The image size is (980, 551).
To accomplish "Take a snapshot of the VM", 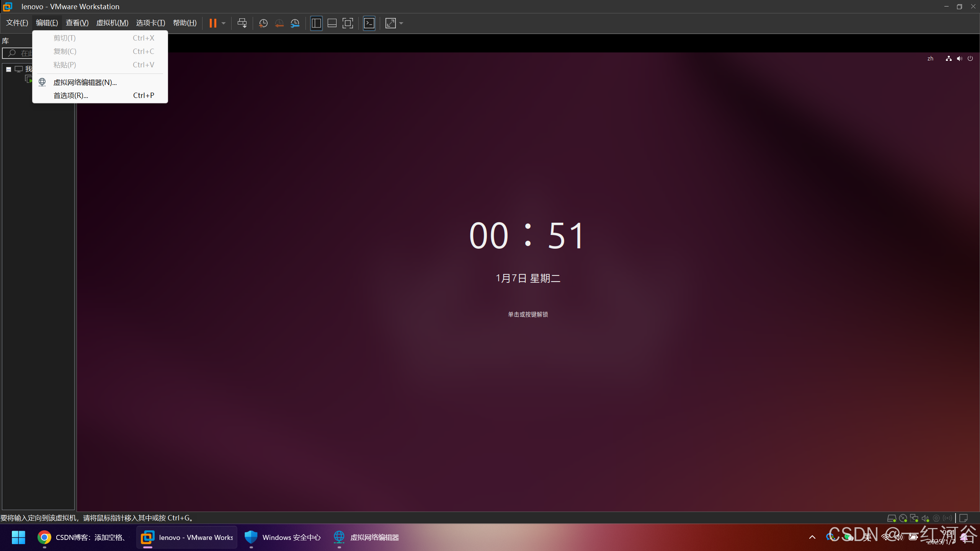I will click(263, 23).
